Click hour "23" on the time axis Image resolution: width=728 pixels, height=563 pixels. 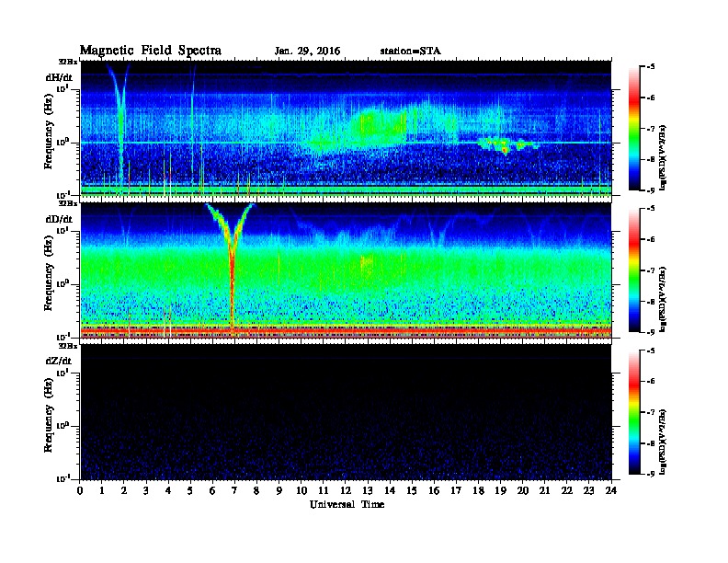[588, 490]
